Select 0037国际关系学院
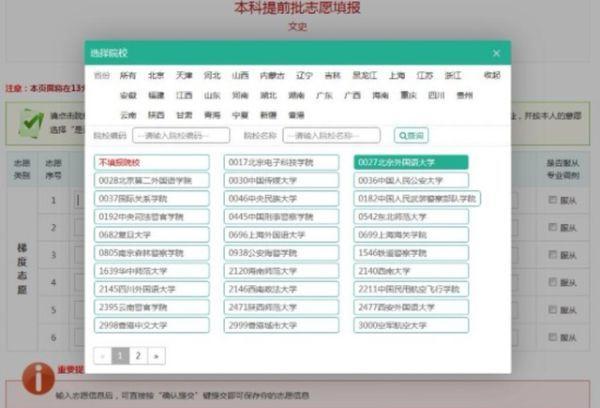 coord(152,199)
